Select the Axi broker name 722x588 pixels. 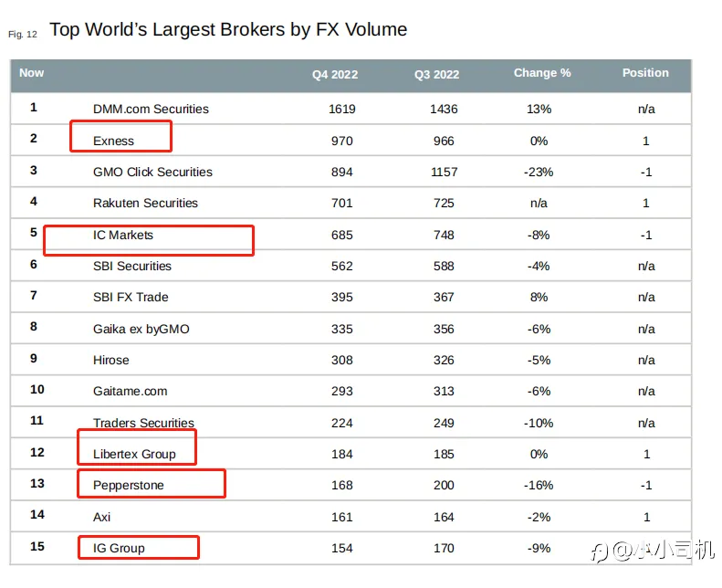[101, 517]
